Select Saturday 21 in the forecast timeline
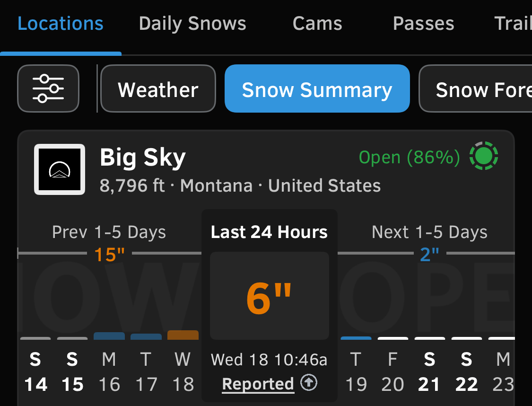532x406 pixels. click(x=429, y=371)
